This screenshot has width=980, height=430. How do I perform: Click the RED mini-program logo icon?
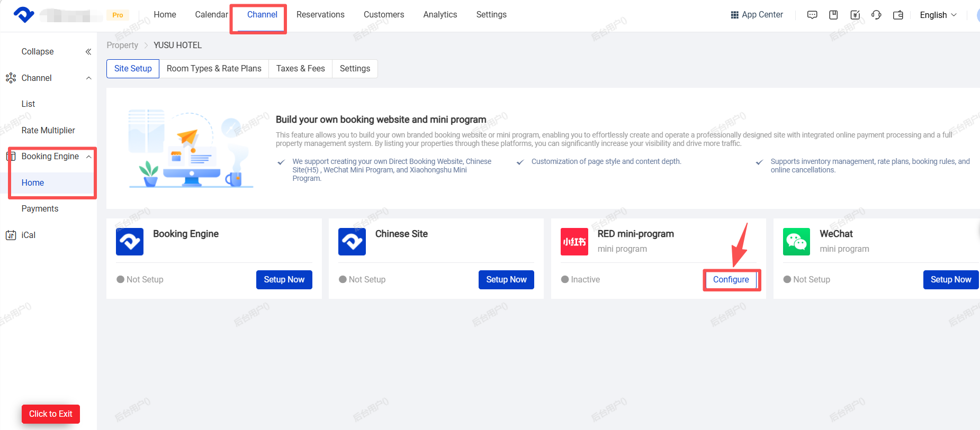coord(574,242)
